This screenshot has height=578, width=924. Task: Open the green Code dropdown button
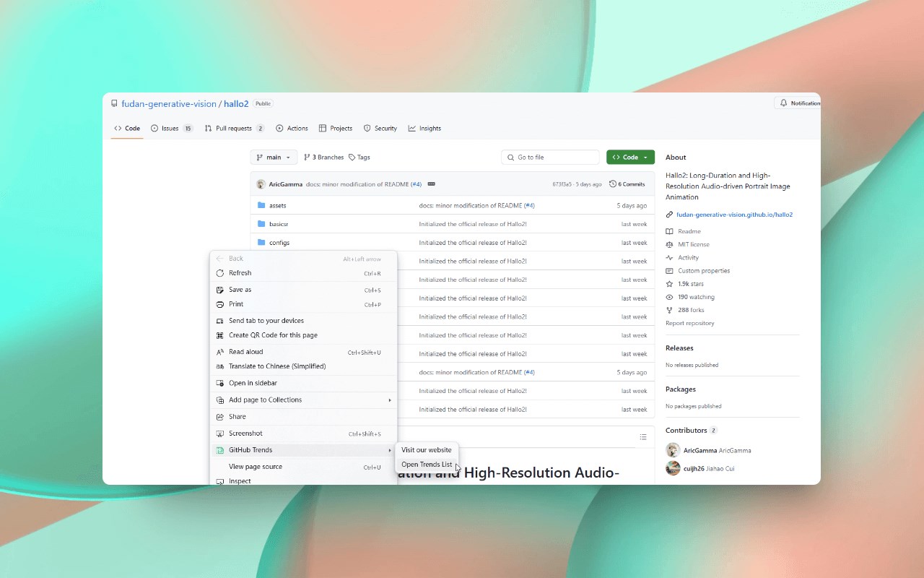click(630, 158)
